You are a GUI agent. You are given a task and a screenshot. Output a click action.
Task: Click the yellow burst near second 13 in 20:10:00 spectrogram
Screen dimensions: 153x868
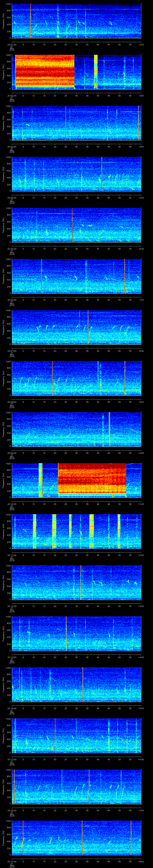pos(41,480)
